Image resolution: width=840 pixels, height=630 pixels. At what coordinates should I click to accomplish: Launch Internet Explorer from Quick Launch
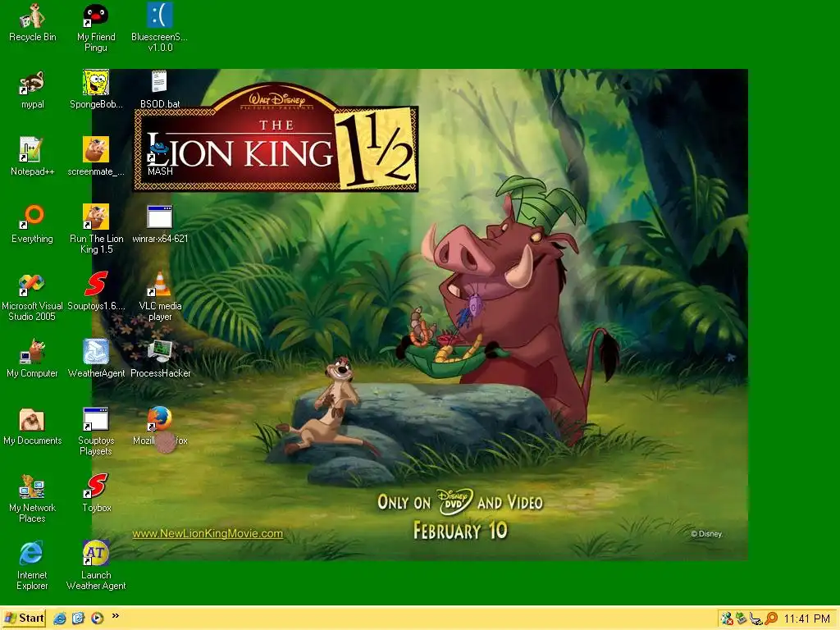tap(60, 619)
